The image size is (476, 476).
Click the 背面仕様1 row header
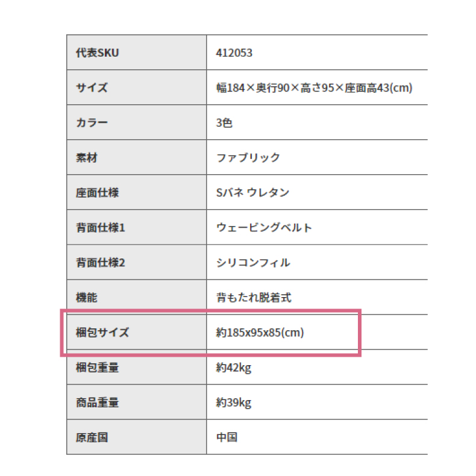(137, 227)
